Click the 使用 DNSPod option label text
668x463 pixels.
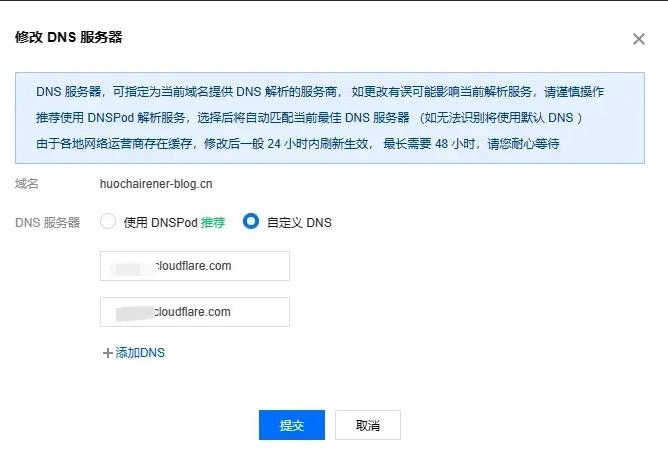159,223
